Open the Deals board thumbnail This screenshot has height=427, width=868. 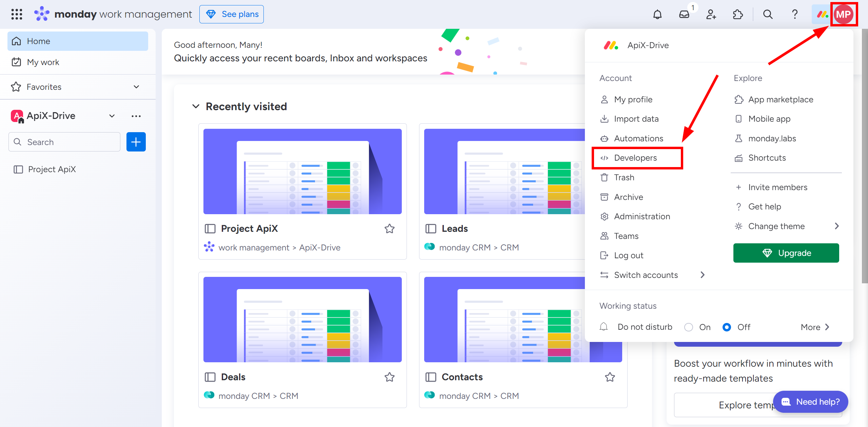(302, 320)
